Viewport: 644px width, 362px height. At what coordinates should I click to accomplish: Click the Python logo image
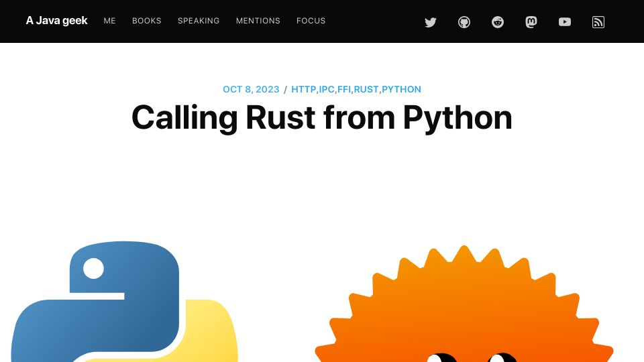[125, 302]
